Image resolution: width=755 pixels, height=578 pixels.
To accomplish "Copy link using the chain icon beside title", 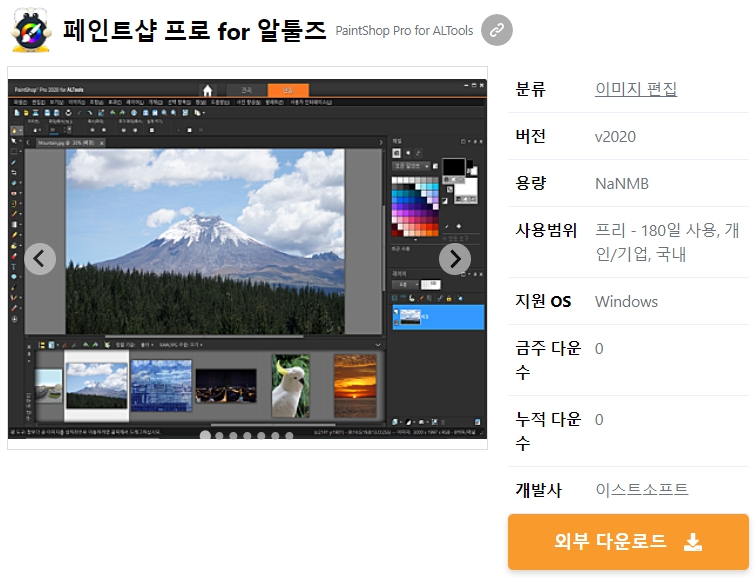I will pyautogui.click(x=496, y=30).
